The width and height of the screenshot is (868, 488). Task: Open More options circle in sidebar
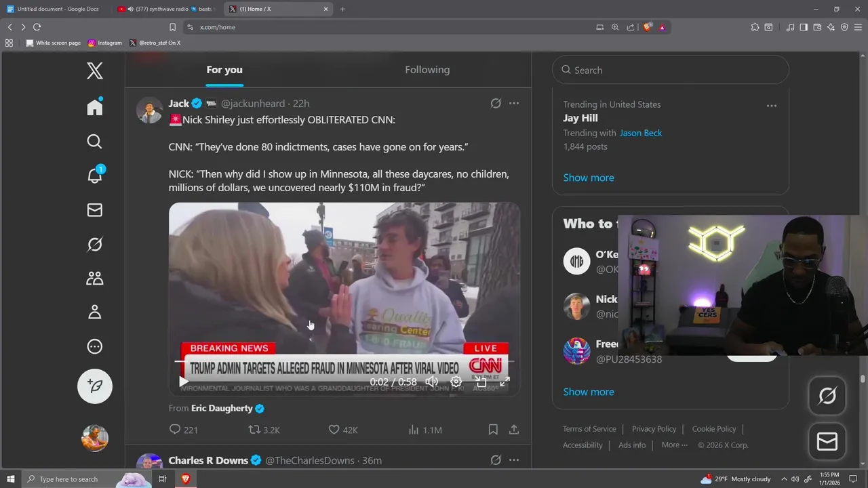pos(95,346)
